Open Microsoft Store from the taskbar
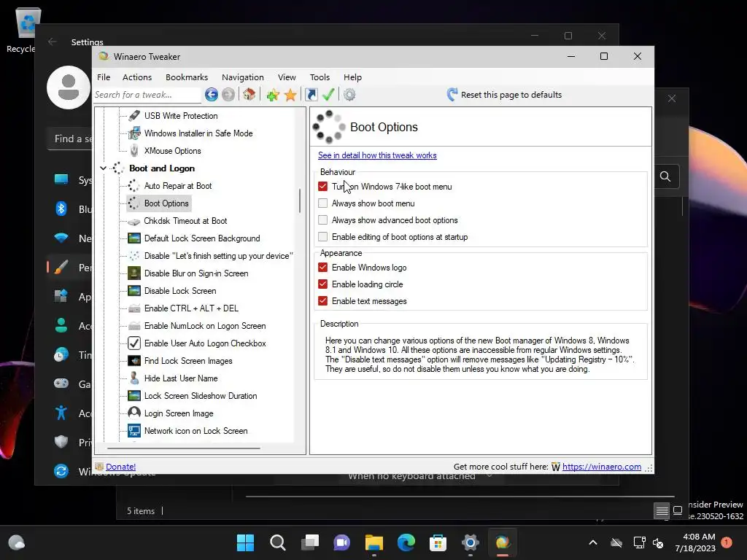Image resolution: width=747 pixels, height=560 pixels. coord(438,542)
